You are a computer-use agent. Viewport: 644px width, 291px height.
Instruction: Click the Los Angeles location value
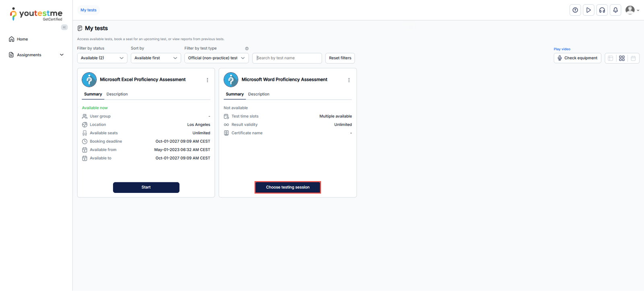pos(199,125)
